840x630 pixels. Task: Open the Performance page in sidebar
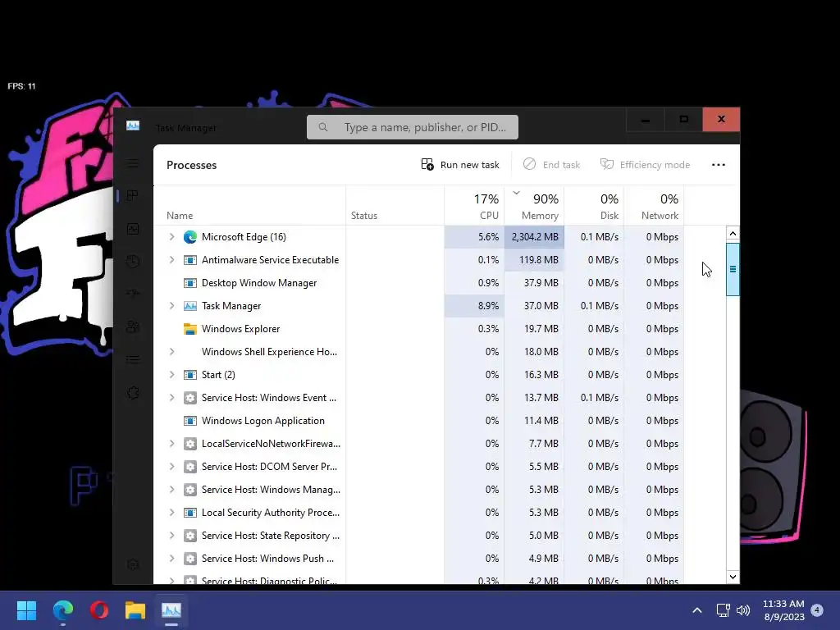pos(133,229)
